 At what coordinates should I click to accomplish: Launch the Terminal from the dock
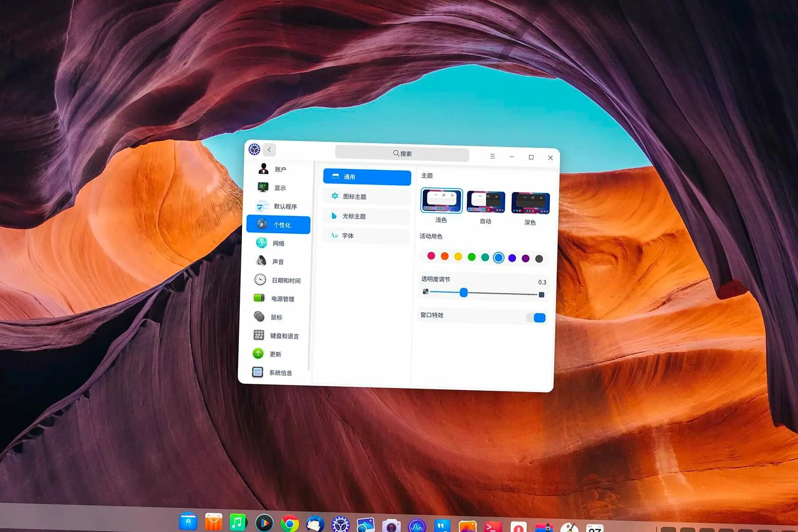tap(493, 528)
